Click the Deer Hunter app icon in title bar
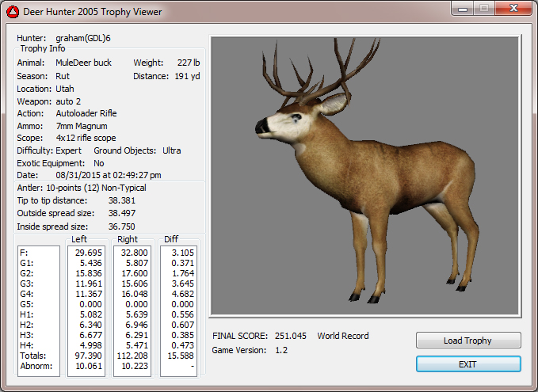Viewport: 538px width, 392px height. (x=12, y=13)
